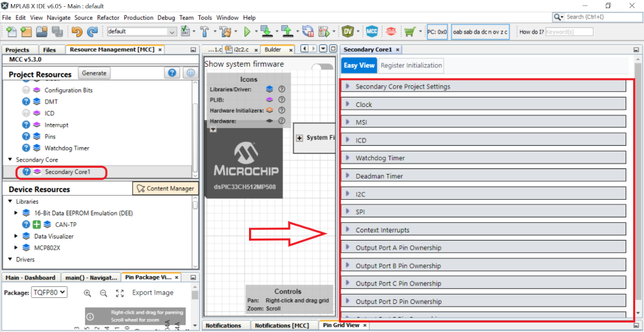Add CAN-TP with the green plus icon
Image resolution: width=644 pixels, height=332 pixels.
click(x=37, y=224)
